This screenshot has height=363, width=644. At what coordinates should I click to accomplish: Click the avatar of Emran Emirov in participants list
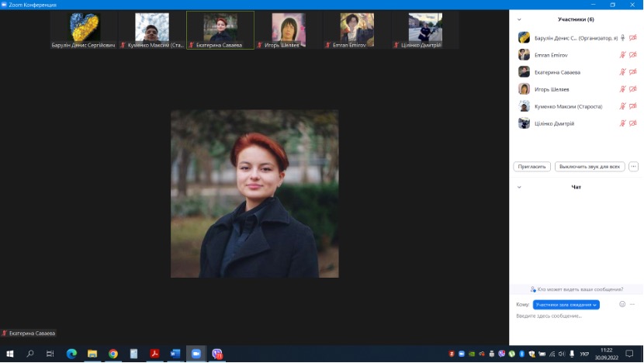pos(524,54)
